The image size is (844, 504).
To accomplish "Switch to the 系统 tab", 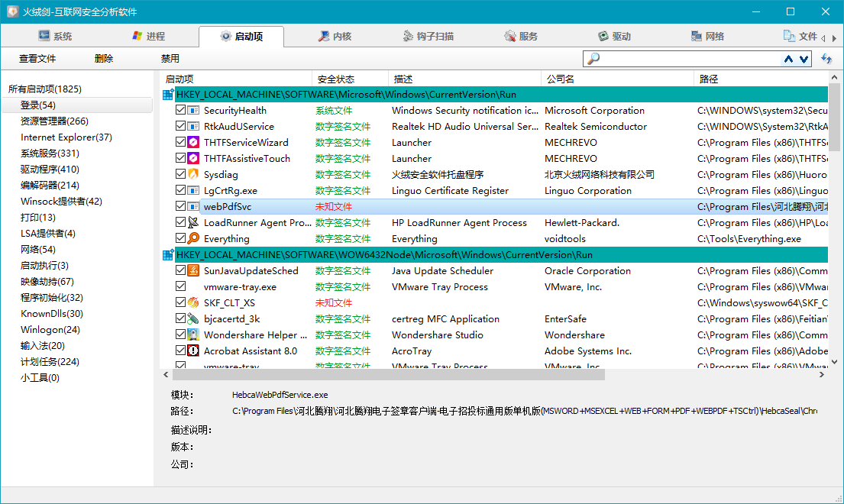I will (x=55, y=36).
